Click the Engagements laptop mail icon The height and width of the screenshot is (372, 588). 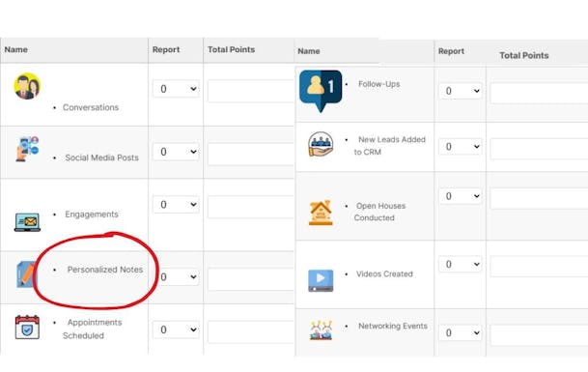pyautogui.click(x=27, y=222)
